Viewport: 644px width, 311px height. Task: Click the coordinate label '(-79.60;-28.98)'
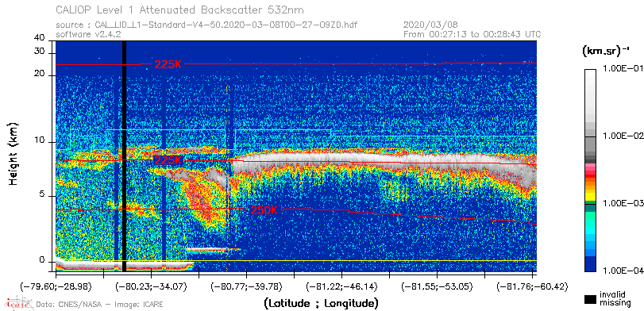(x=56, y=286)
